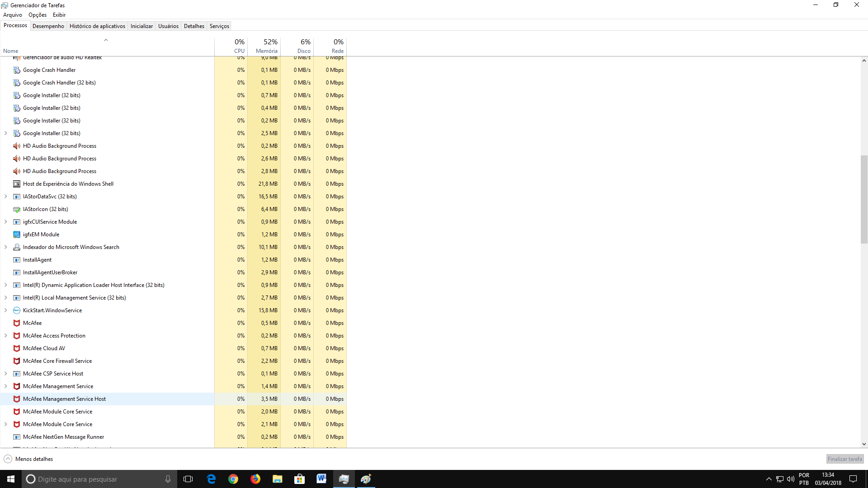868x488 pixels.
Task: Click the IAStorIcon (32 bits) icon
Action: [17, 209]
